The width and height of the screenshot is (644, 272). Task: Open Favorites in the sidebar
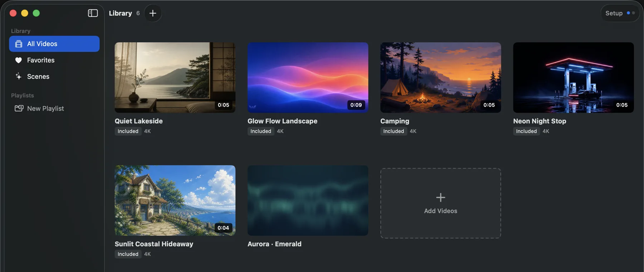tap(54, 60)
